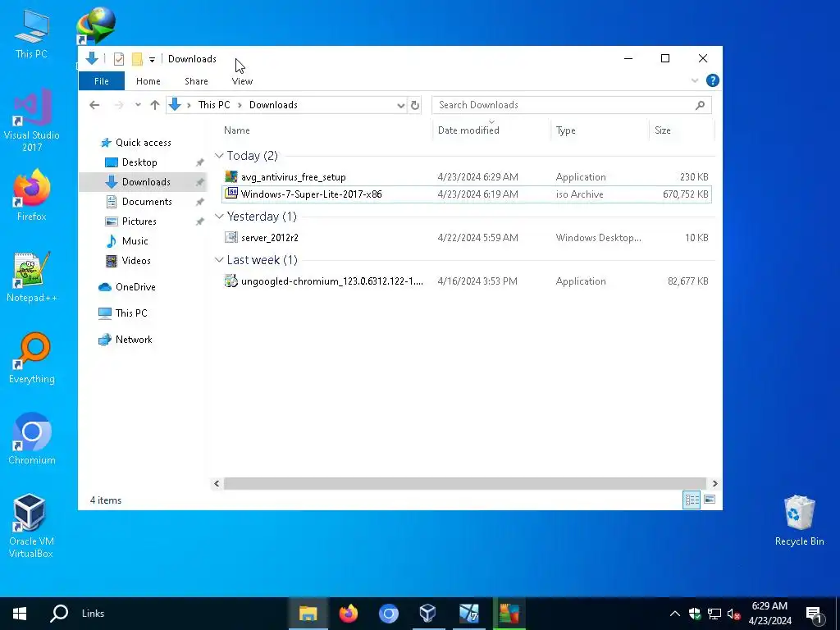Viewport: 840px width, 630px height.
Task: Open the This PC desktop icon
Action: [x=32, y=33]
